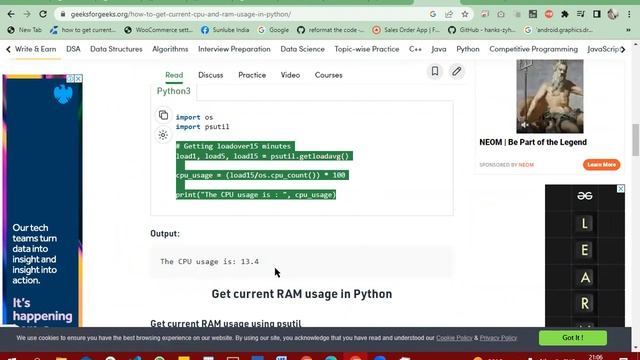Click the browser forward arrow
The width and height of the screenshot is (640, 360).
pyautogui.click(x=27, y=14)
